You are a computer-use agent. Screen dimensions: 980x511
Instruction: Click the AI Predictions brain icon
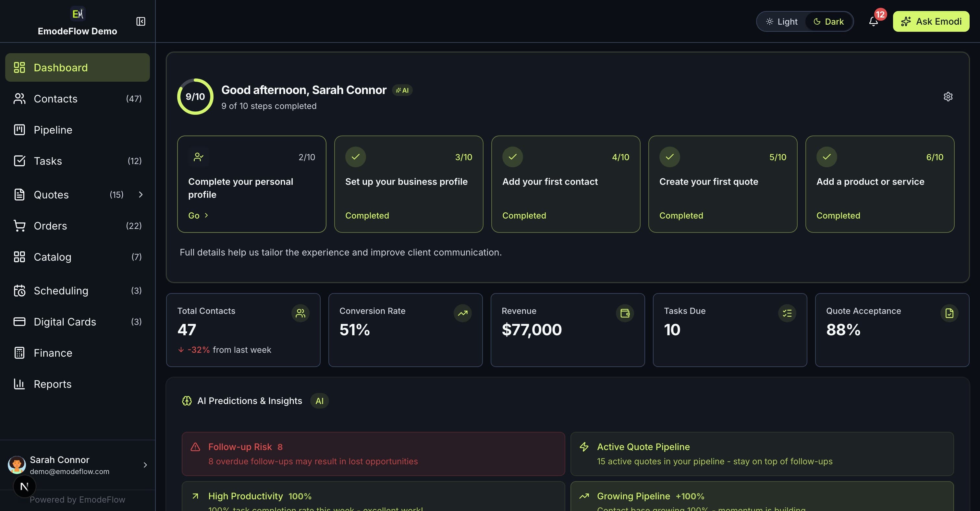tap(187, 401)
